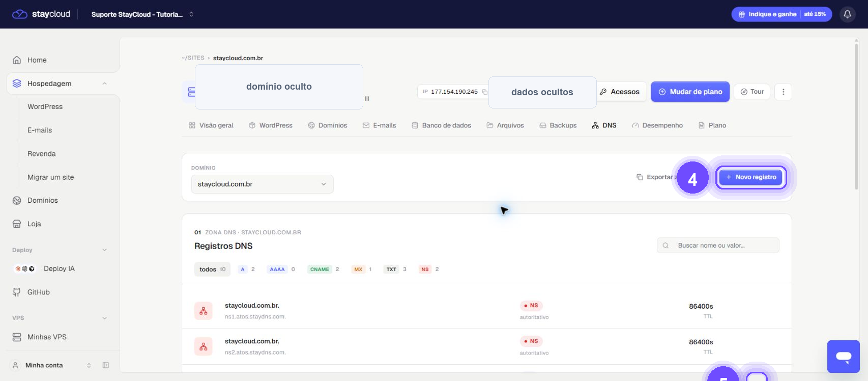Click the Loja store icon
The width and height of the screenshot is (868, 381).
[x=17, y=224]
